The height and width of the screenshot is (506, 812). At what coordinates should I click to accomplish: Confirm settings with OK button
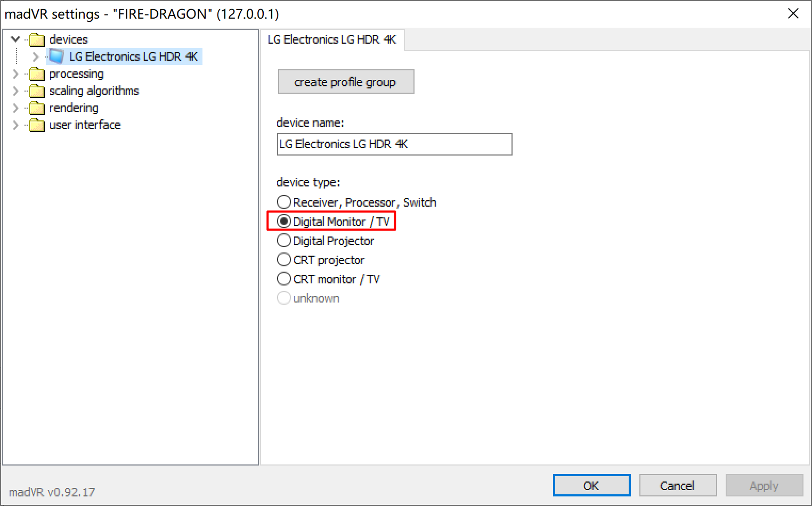pos(591,485)
